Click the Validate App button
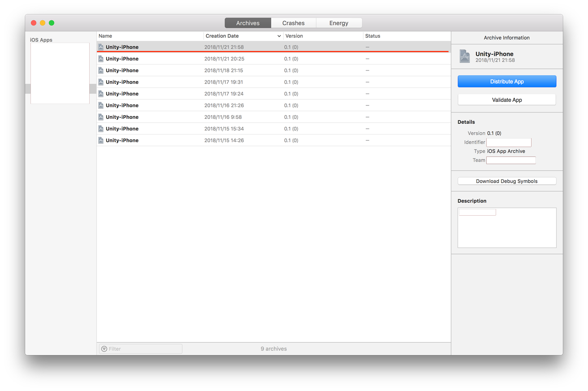The height and width of the screenshot is (391, 588). pos(506,100)
